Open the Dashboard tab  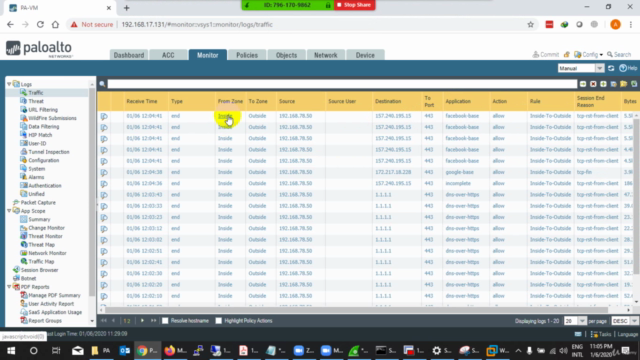[129, 55]
